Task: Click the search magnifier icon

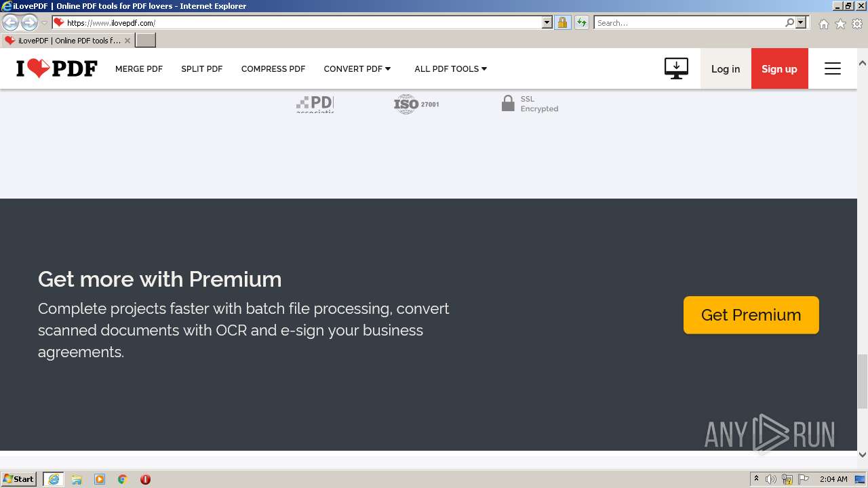Action: click(789, 22)
